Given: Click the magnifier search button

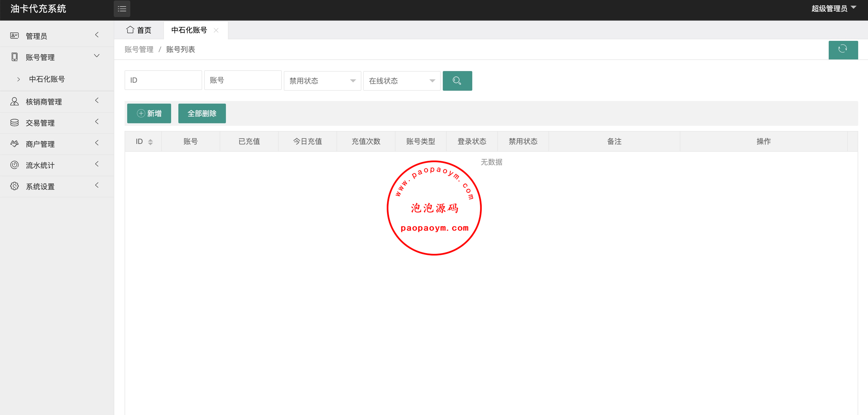Looking at the screenshot, I should click(x=457, y=81).
